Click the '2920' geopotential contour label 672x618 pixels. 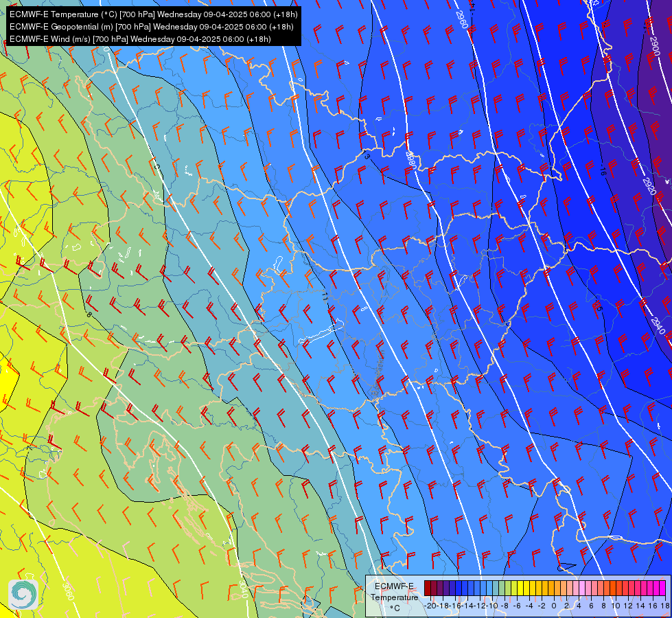coord(649,186)
